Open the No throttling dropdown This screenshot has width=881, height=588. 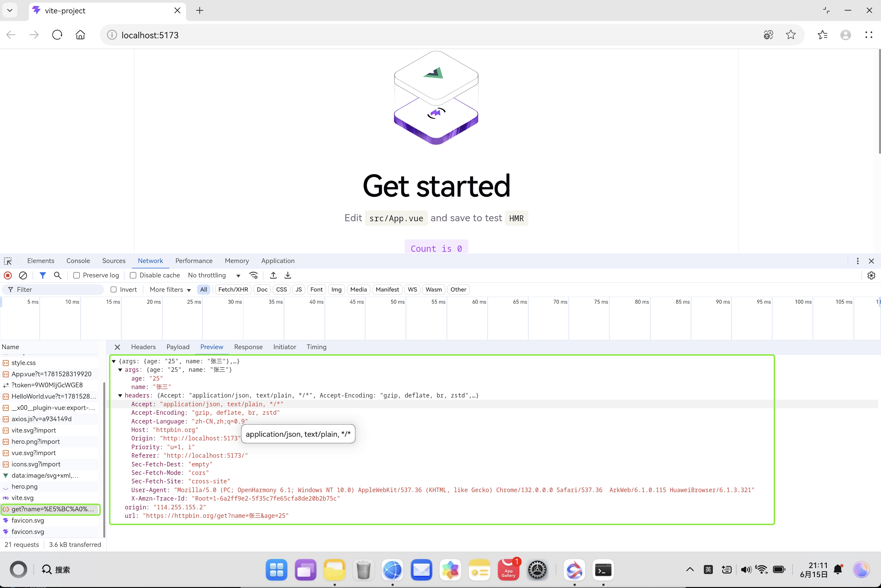point(214,275)
